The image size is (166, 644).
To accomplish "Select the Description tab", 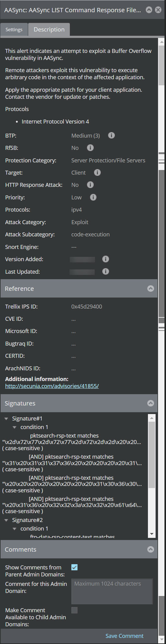I will pyautogui.click(x=49, y=29).
